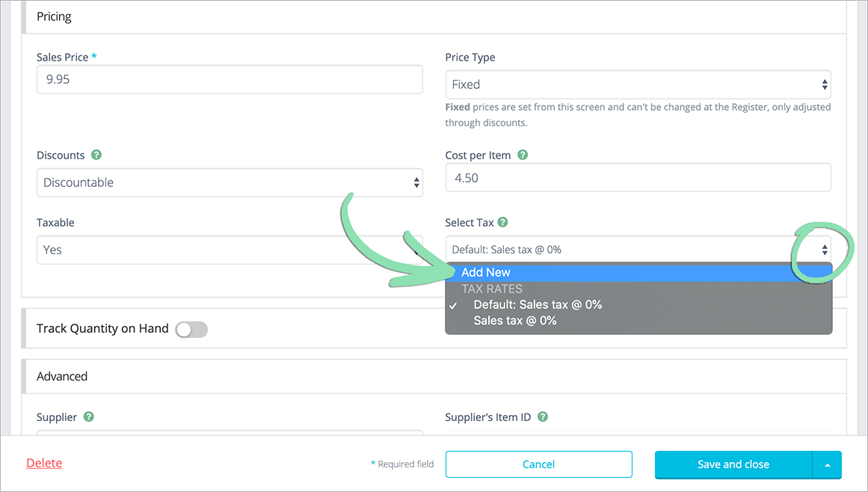The image size is (868, 492).
Task: Open the Discounts dropdown
Action: click(229, 182)
